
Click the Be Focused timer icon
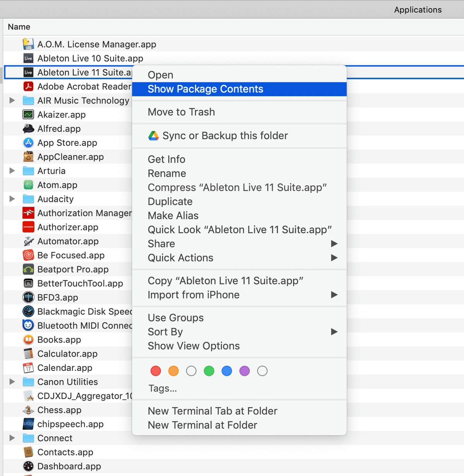(x=28, y=255)
